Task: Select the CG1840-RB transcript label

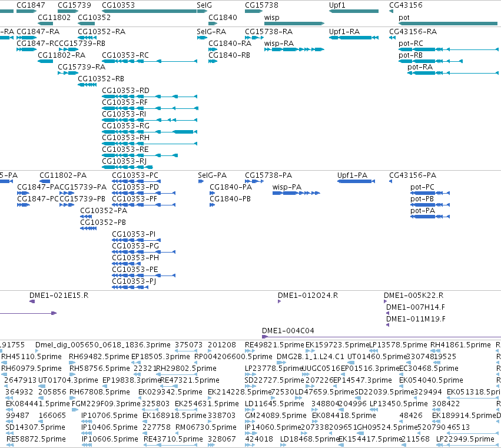Action: pos(229,55)
